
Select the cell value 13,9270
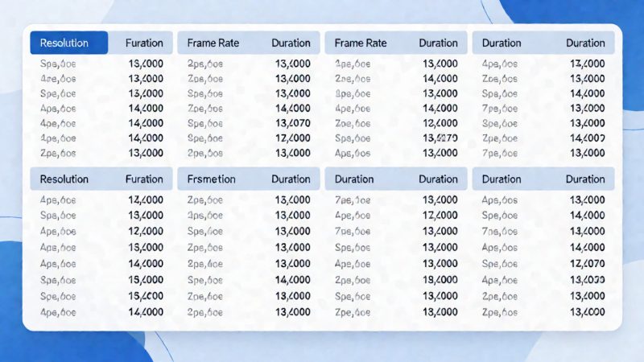pyautogui.click(x=440, y=138)
